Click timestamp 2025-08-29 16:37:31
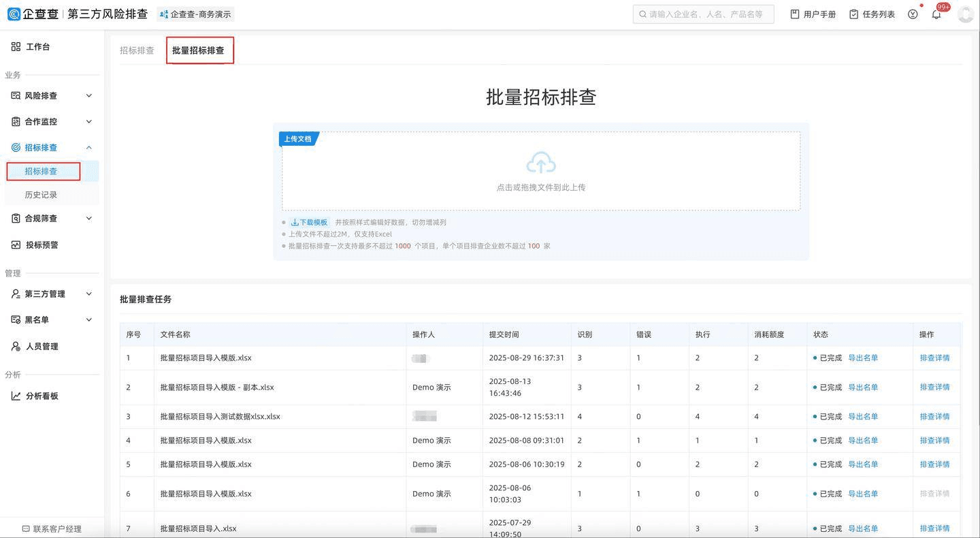This screenshot has height=538, width=980. pyautogui.click(x=526, y=358)
